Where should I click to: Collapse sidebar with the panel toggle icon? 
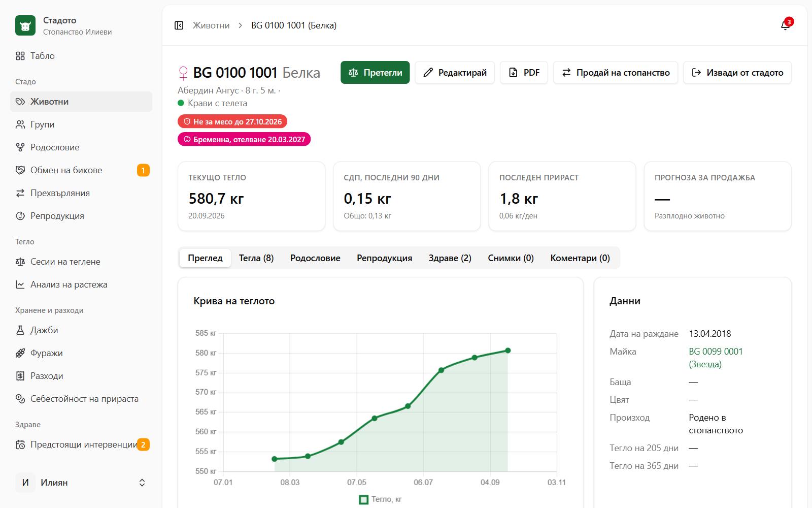[x=179, y=25]
